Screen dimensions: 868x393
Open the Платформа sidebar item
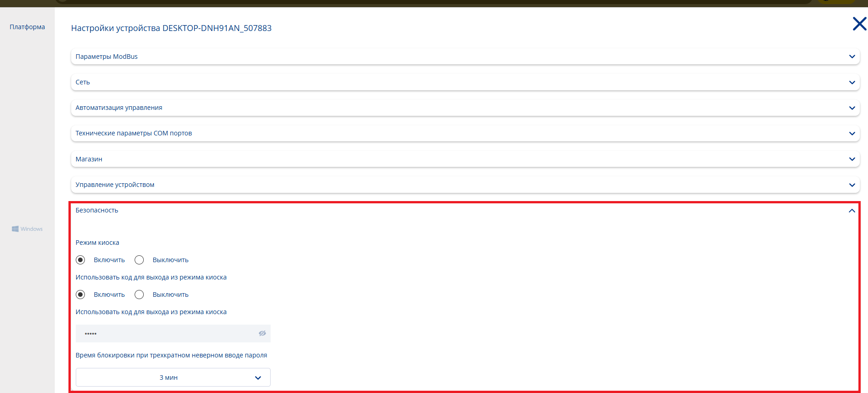27,27
